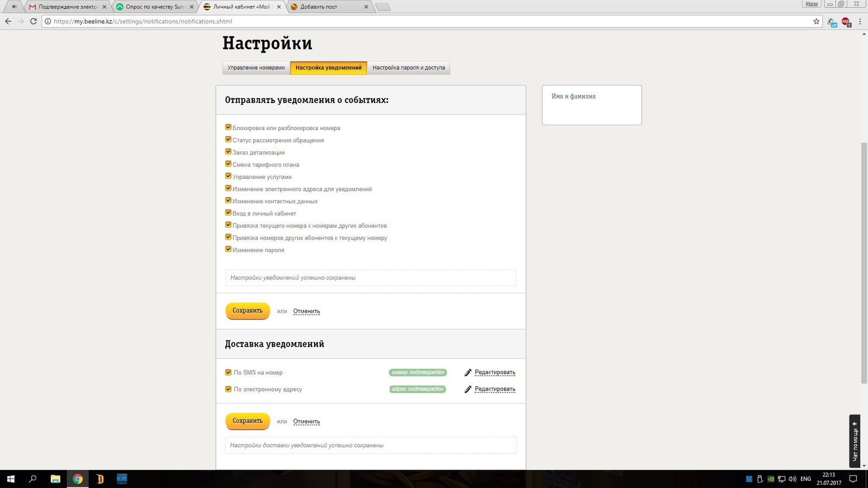Toggle 'Привязка номеров других абонентов к текущему номеру'

point(228,237)
